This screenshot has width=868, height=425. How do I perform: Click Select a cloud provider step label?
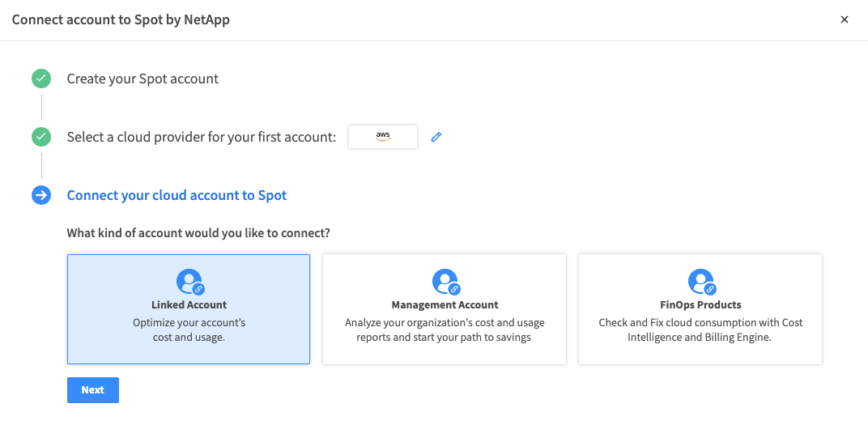[202, 137]
